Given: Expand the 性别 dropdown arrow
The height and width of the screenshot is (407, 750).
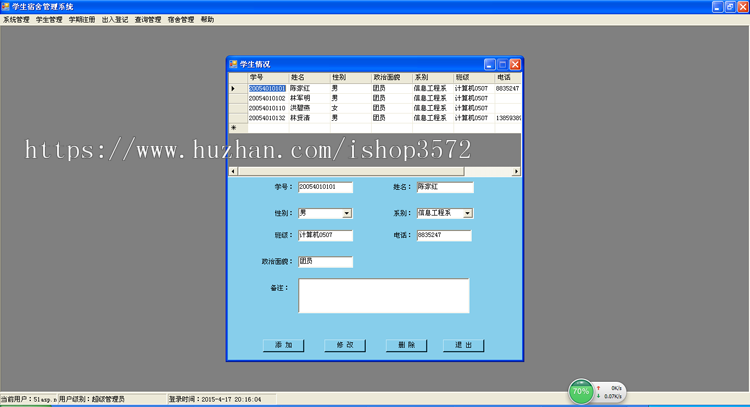Looking at the screenshot, I should pyautogui.click(x=347, y=213).
